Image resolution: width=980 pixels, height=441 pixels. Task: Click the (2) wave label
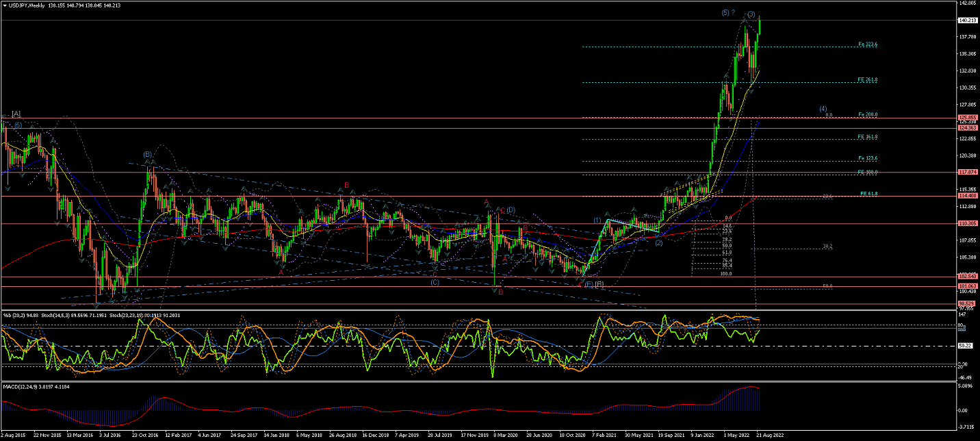pyautogui.click(x=658, y=242)
